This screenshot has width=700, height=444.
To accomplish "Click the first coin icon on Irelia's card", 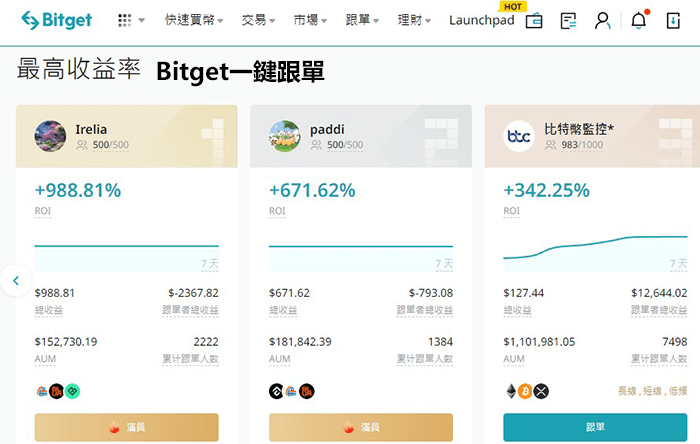I will (x=42, y=391).
